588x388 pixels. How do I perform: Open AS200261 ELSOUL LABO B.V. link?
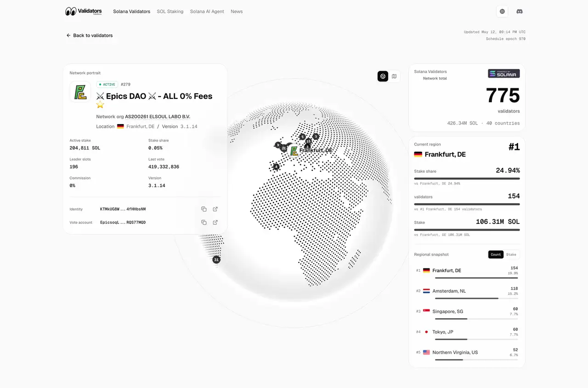pyautogui.click(x=158, y=117)
